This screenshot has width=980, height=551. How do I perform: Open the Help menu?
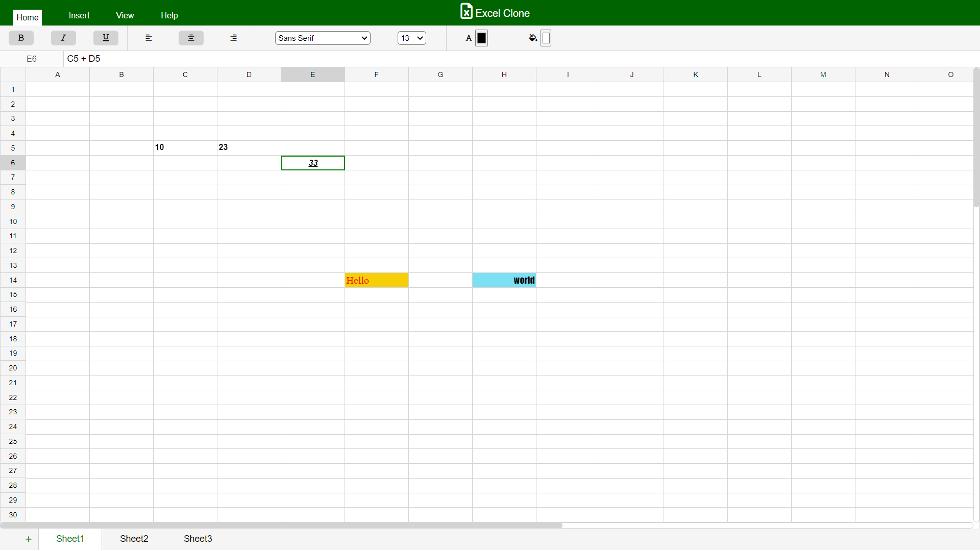click(x=169, y=15)
